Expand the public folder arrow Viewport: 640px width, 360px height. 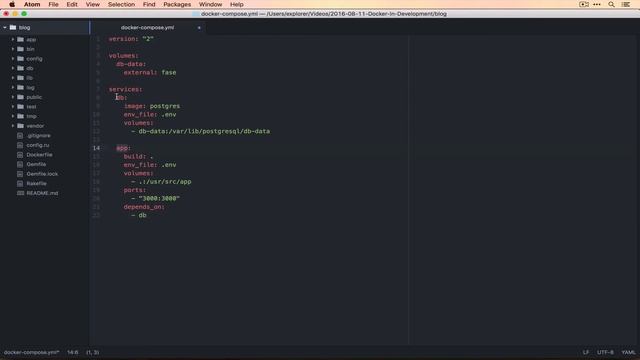point(13,97)
